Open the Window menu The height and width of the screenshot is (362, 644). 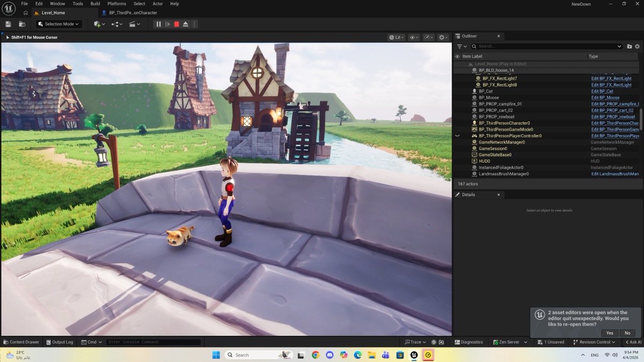[57, 4]
